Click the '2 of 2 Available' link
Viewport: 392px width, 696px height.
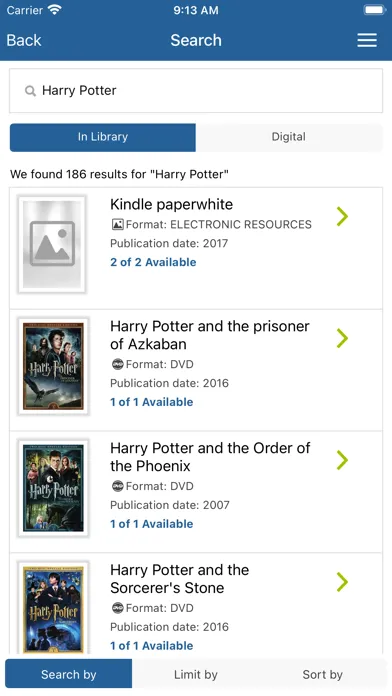point(153,262)
